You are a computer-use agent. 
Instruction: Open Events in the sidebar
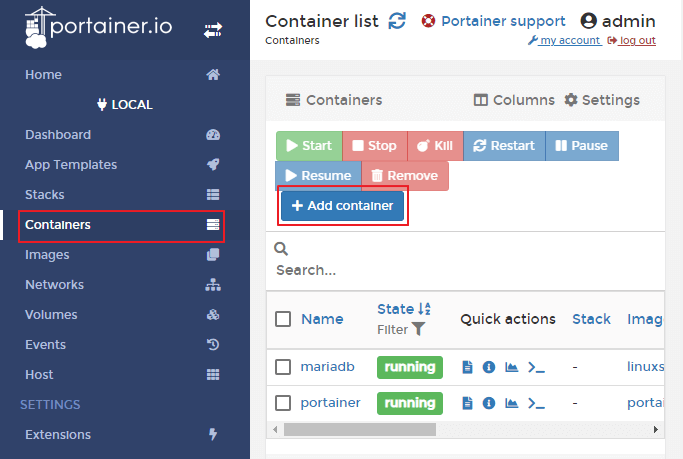[x=45, y=344]
